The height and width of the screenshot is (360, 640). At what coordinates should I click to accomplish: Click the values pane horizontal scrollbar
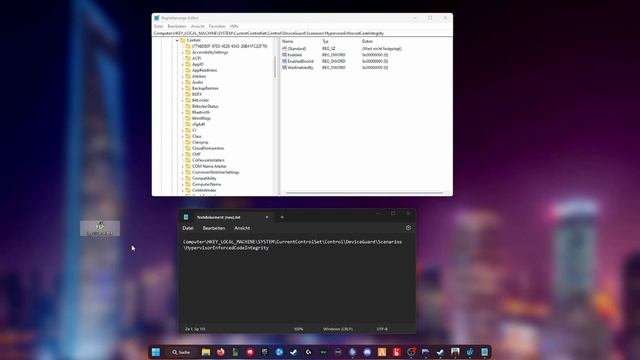(x=364, y=193)
